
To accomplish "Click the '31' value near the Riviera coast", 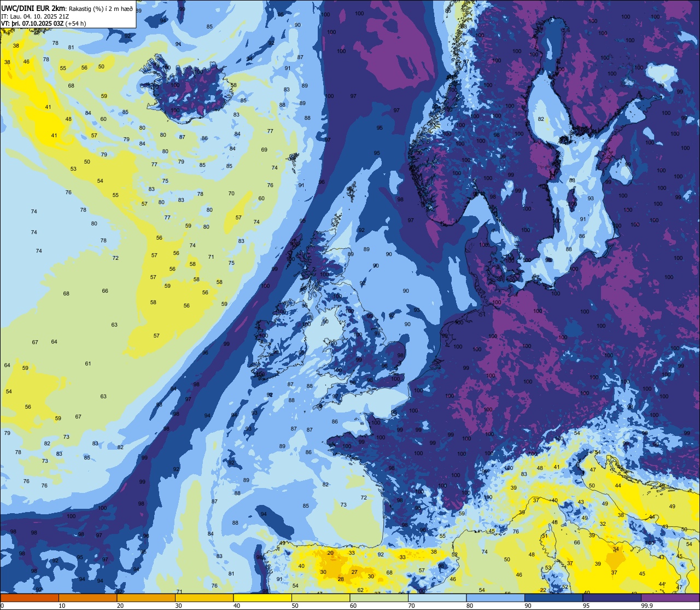I will point(545,536).
